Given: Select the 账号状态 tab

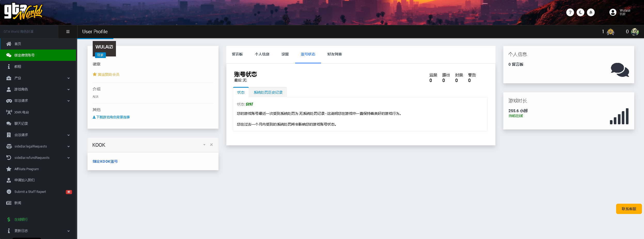Looking at the screenshot, I should coord(308,54).
